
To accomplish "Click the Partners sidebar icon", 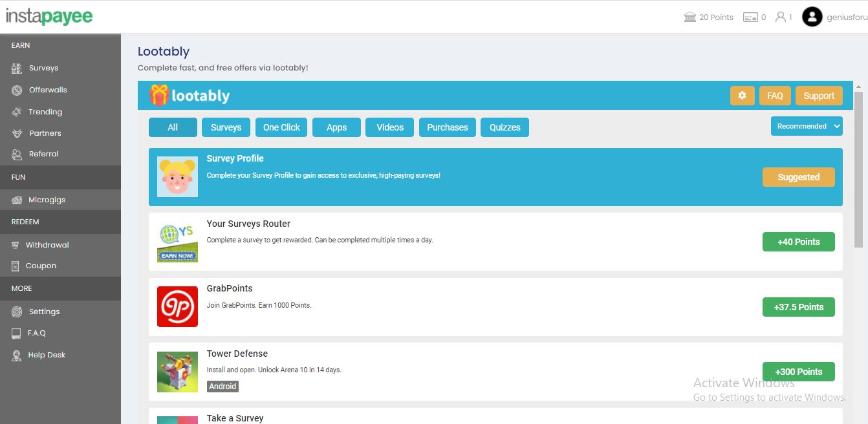I will pos(17,133).
